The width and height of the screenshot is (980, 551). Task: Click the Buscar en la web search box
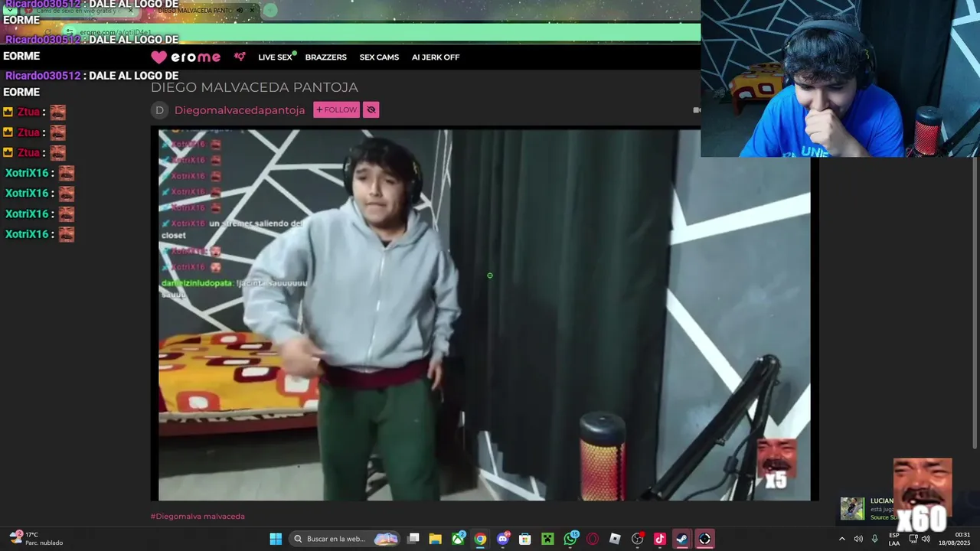click(345, 539)
